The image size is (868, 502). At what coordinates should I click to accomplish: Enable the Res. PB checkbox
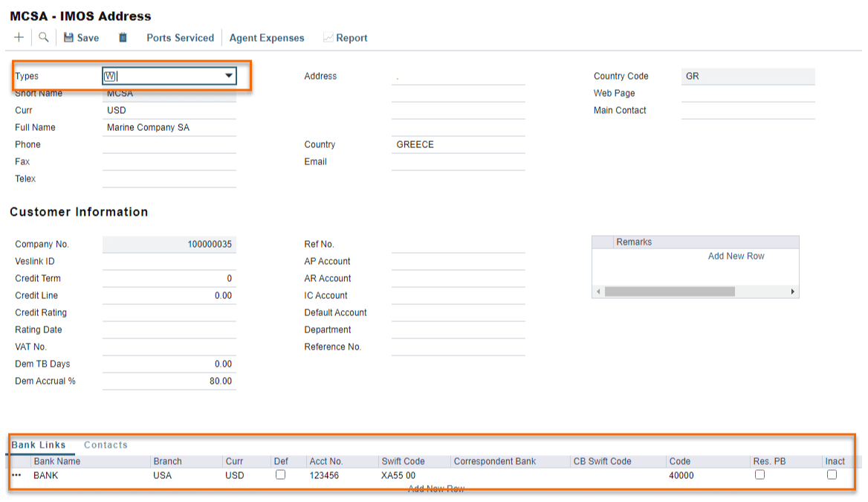pos(759,474)
